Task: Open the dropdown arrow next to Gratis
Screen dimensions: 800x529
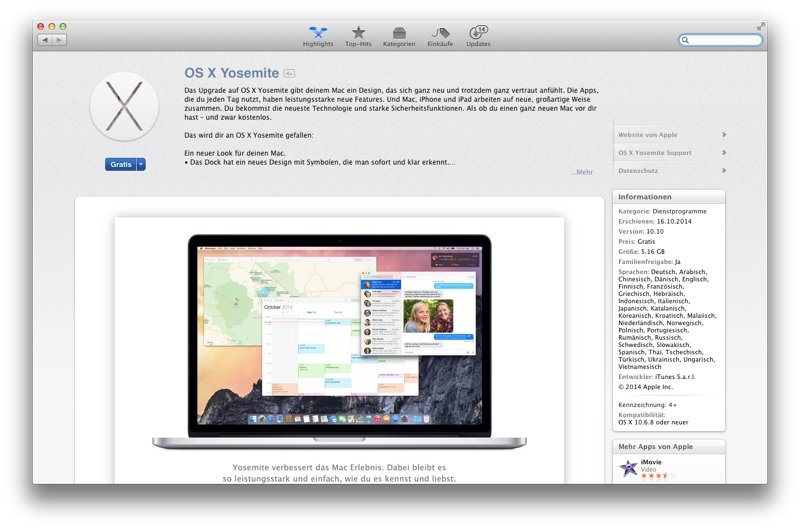Action: click(x=141, y=164)
